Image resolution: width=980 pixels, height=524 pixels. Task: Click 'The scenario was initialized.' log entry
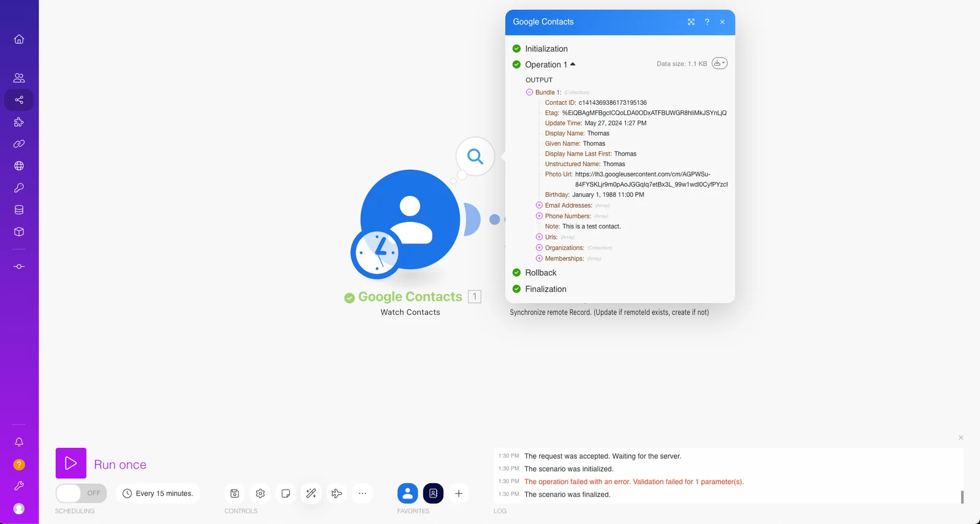tap(569, 469)
